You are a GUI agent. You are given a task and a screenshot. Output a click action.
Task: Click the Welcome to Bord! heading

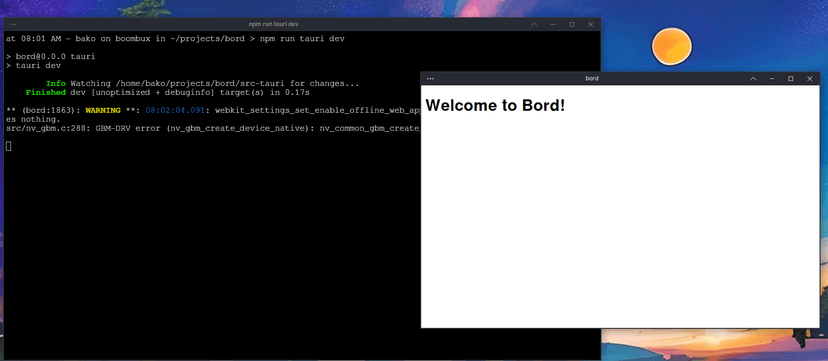point(495,106)
